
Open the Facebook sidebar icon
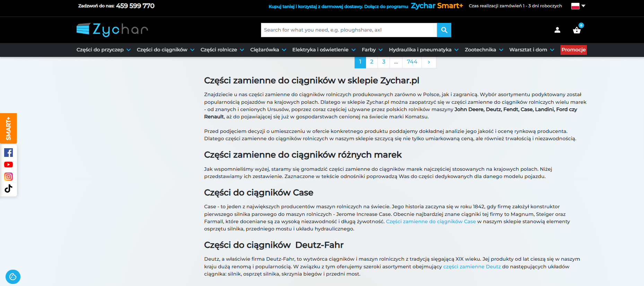coord(9,153)
